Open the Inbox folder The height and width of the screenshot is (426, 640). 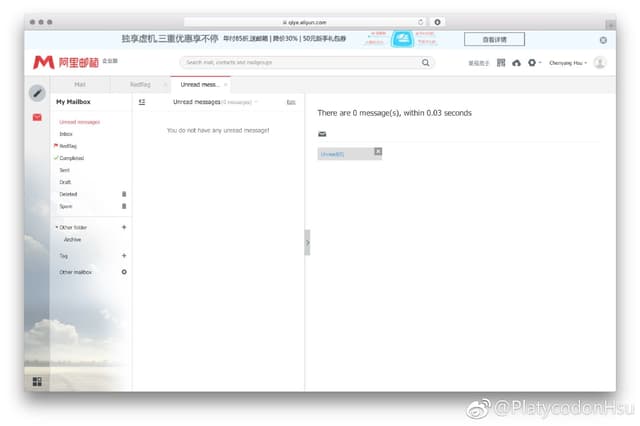tap(66, 133)
